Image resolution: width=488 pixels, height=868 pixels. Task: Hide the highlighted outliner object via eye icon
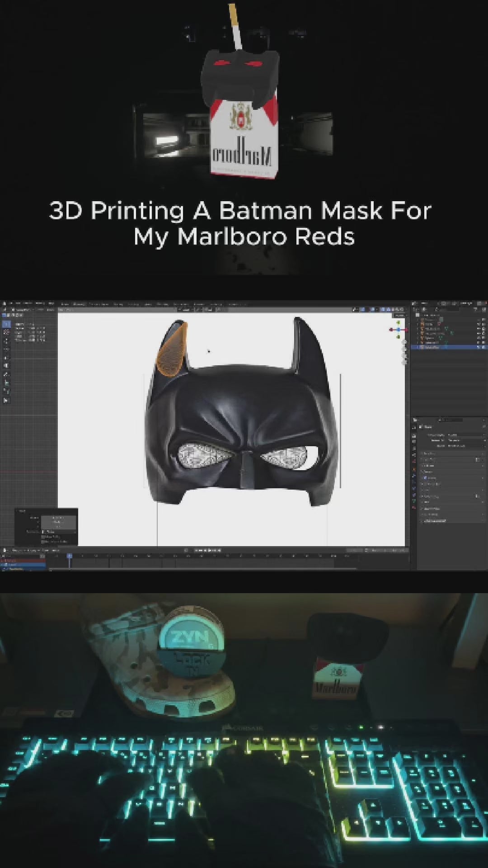[479, 347]
